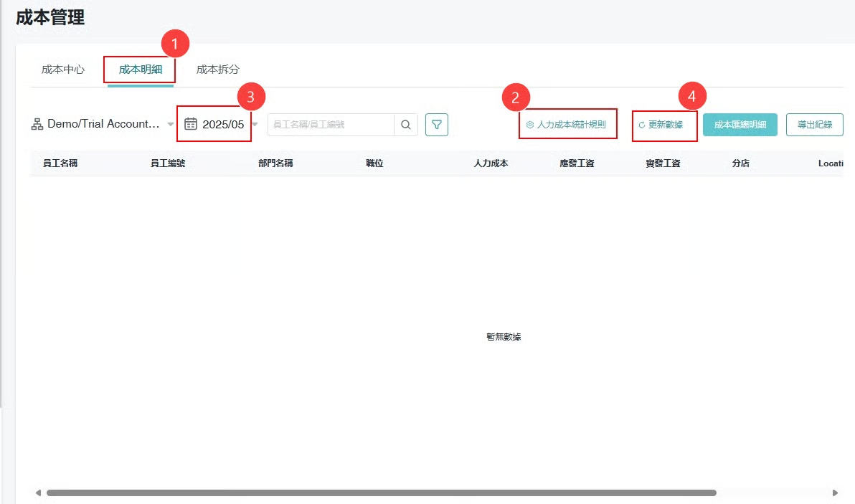Click the 員工名稱 column header
The width and height of the screenshot is (855, 504).
coord(60,163)
